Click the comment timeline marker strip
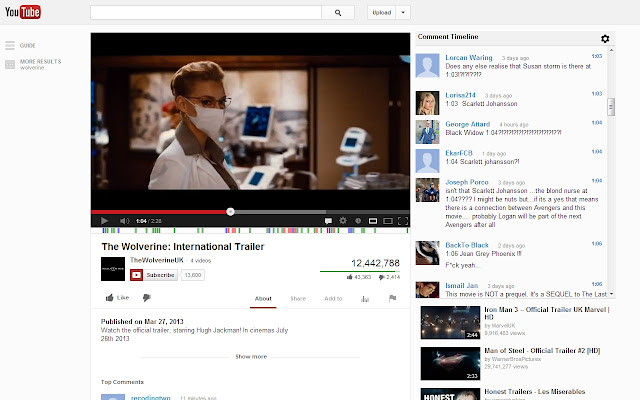The height and width of the screenshot is (400, 640). point(250,231)
